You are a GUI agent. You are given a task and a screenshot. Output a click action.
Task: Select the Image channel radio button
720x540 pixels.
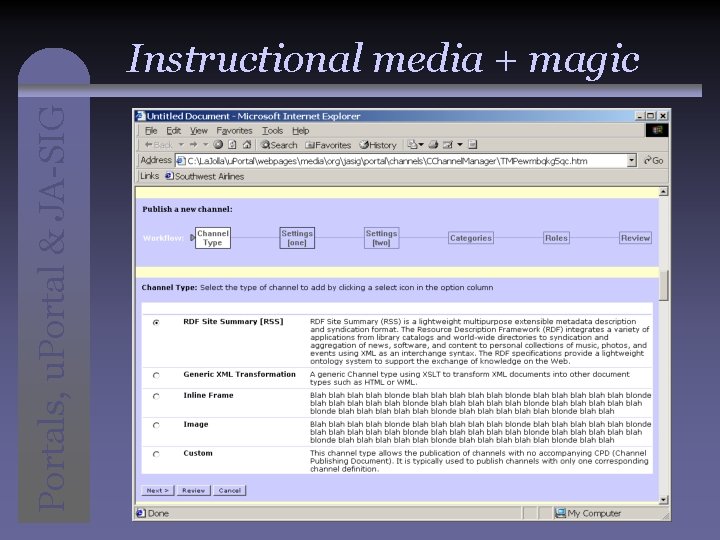click(x=156, y=425)
